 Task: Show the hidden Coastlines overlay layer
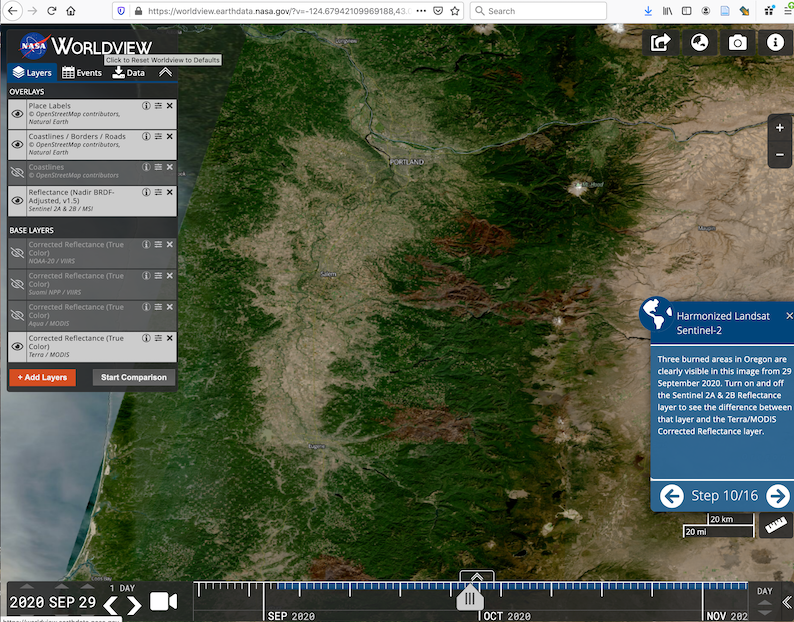tap(17, 172)
